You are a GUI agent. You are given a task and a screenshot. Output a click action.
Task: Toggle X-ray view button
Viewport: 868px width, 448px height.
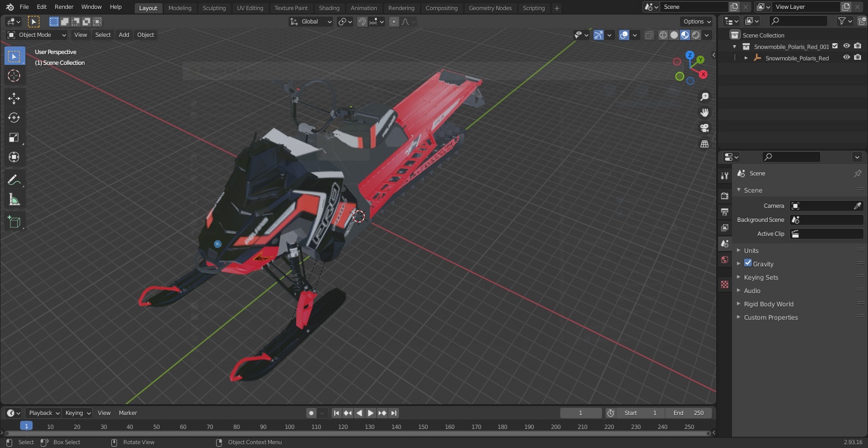point(649,35)
